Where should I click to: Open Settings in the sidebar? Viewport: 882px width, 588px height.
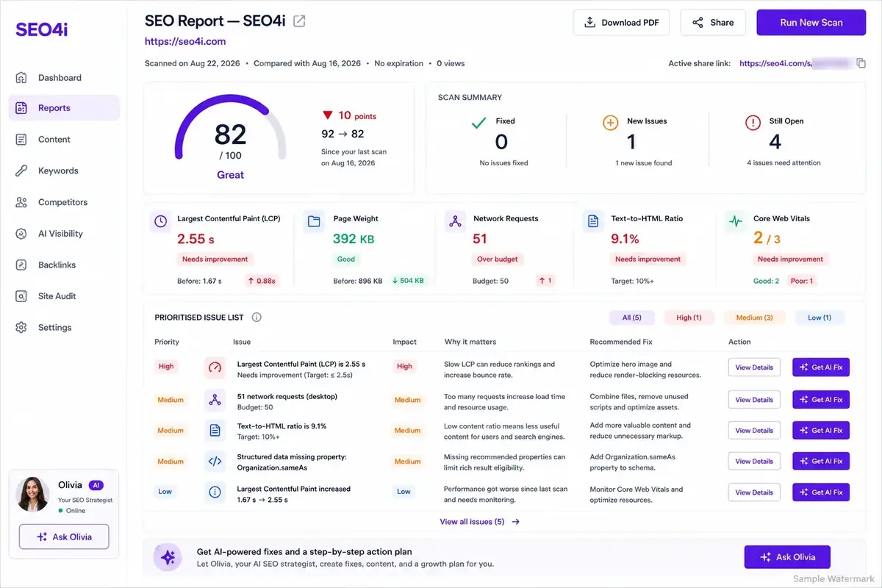point(64,328)
